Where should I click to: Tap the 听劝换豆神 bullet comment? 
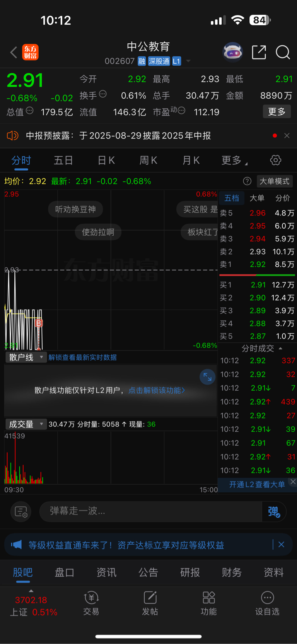tap(75, 209)
